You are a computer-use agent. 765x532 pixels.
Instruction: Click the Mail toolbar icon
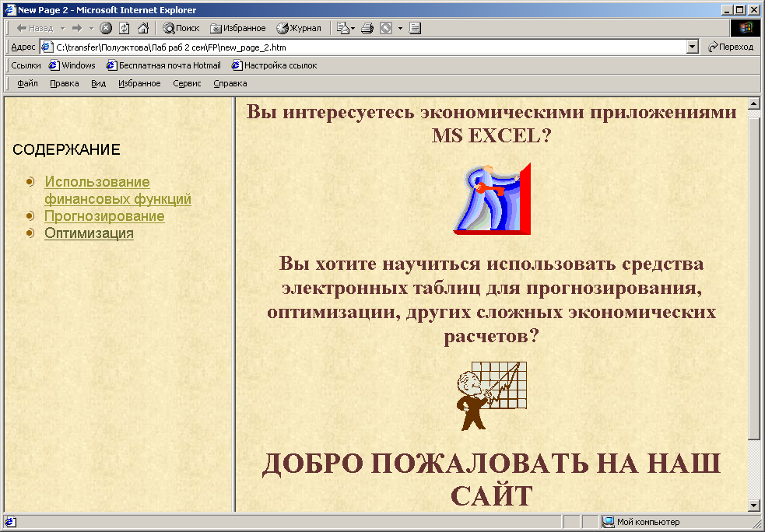coord(343,28)
